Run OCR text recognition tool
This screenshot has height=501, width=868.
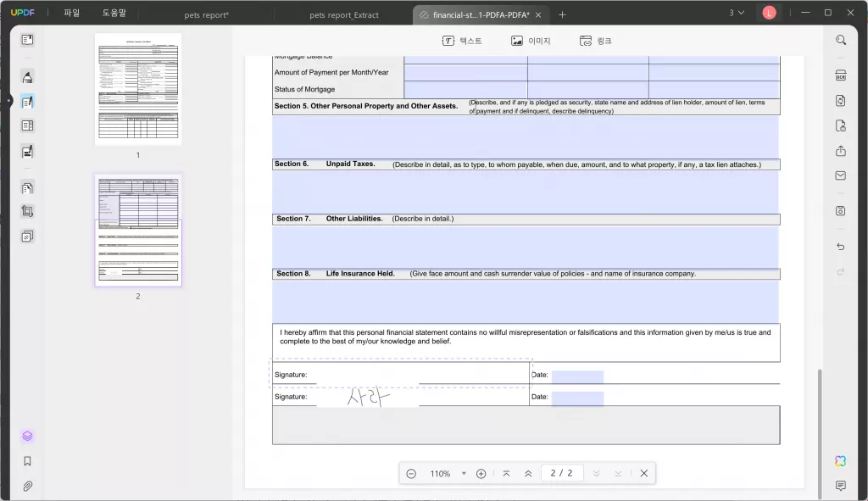pos(841,75)
